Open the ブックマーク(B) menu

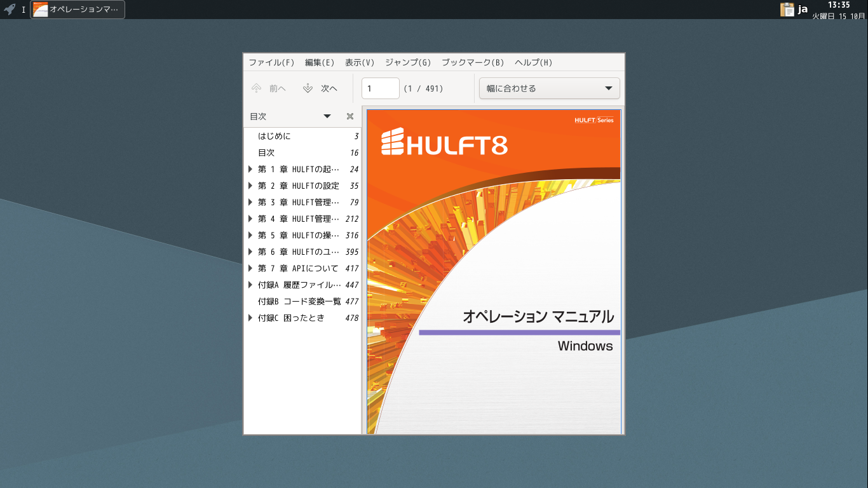[473, 62]
